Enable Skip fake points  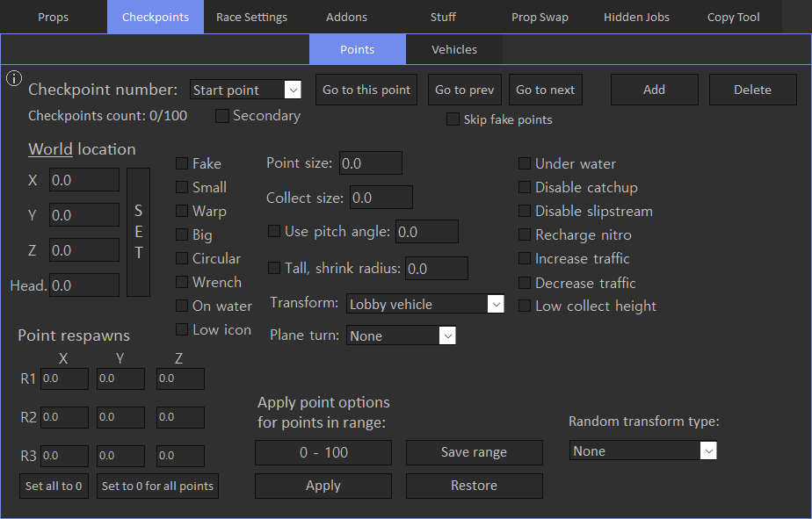[x=453, y=119]
